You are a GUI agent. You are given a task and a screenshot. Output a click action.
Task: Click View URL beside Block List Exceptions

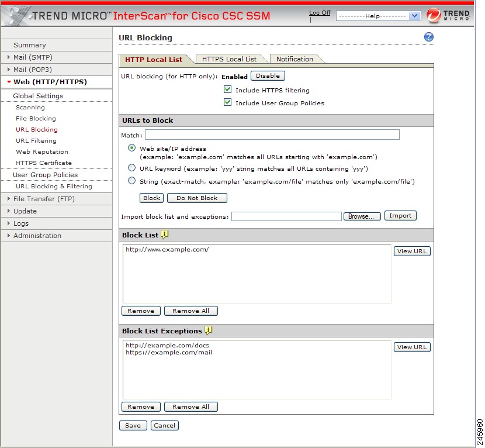pos(412,347)
